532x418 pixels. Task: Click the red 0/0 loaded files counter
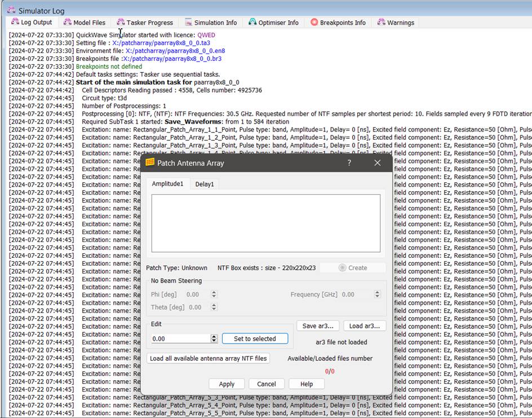(x=330, y=371)
